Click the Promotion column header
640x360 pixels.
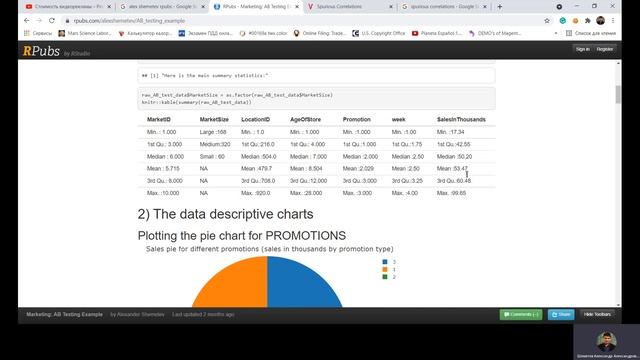coord(357,120)
